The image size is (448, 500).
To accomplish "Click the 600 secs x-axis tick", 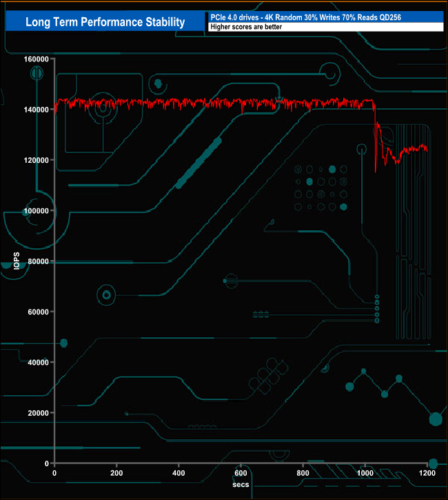I will click(241, 474).
